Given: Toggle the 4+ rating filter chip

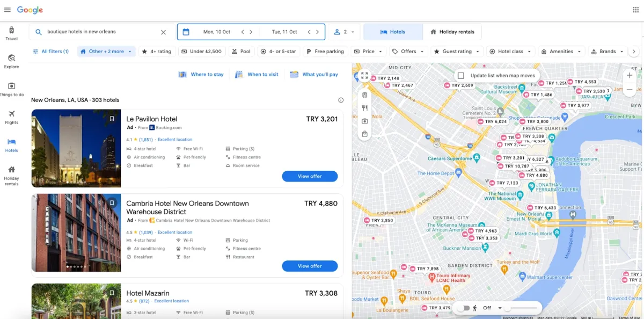Looking at the screenshot, I should (x=158, y=52).
